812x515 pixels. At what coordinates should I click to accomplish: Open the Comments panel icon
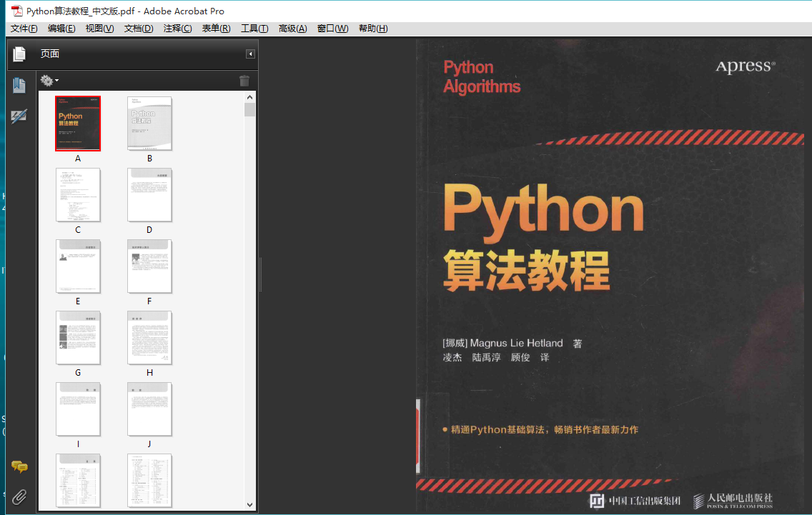tap(20, 467)
